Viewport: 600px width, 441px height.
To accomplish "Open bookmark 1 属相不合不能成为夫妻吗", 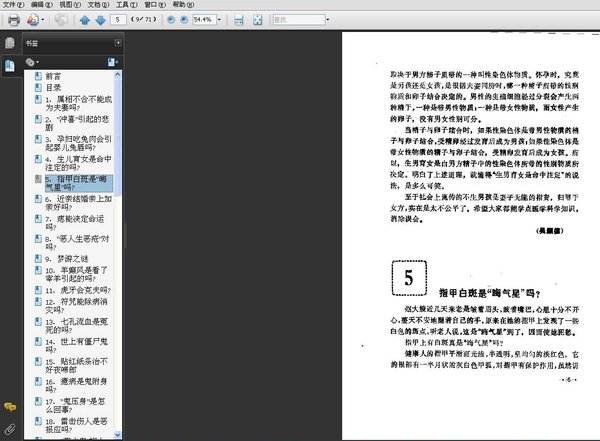I will [78, 103].
